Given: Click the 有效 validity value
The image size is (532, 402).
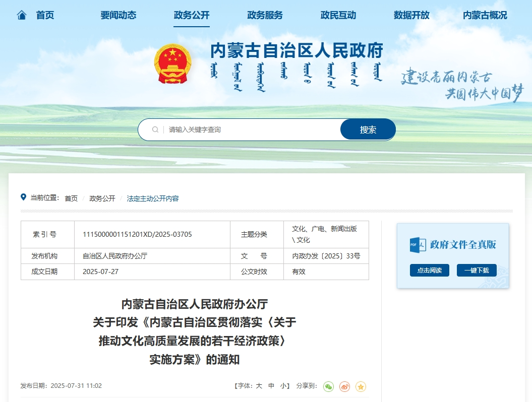Looking at the screenshot, I should click(x=299, y=272).
